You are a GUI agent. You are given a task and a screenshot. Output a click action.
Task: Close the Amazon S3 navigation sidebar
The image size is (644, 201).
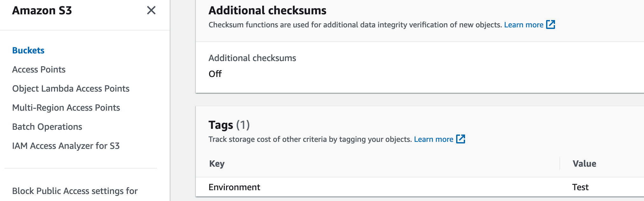(151, 10)
